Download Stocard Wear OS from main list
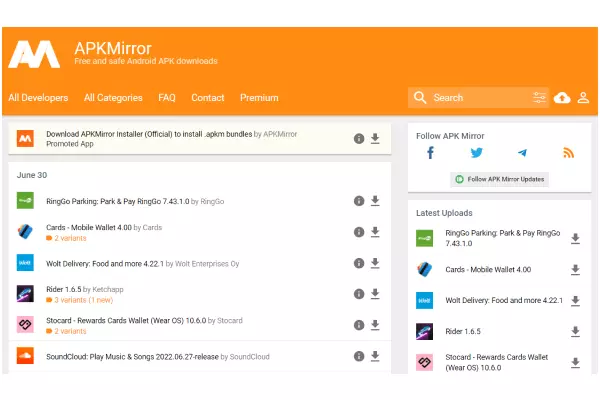This screenshot has height=400, width=600. pos(375,325)
